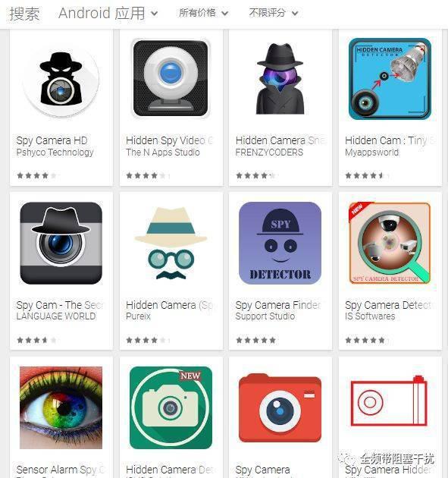
Task: Click Spy Camera Detector magnifier icon
Action: pyautogui.click(x=390, y=243)
